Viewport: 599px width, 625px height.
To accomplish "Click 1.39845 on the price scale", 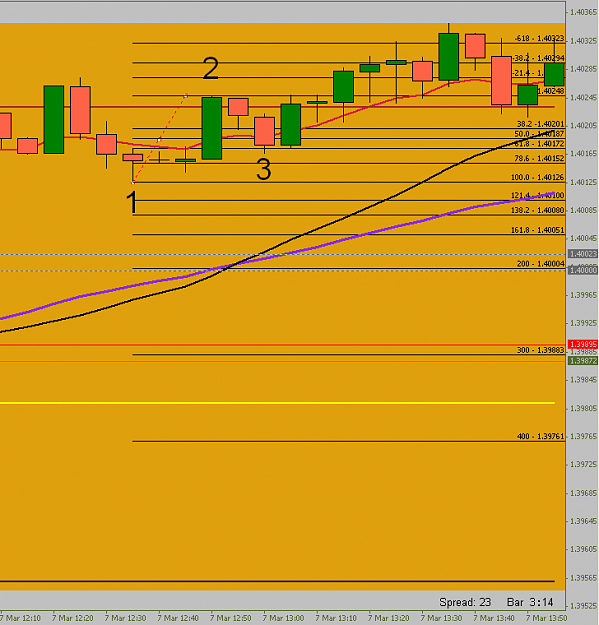I will (583, 379).
